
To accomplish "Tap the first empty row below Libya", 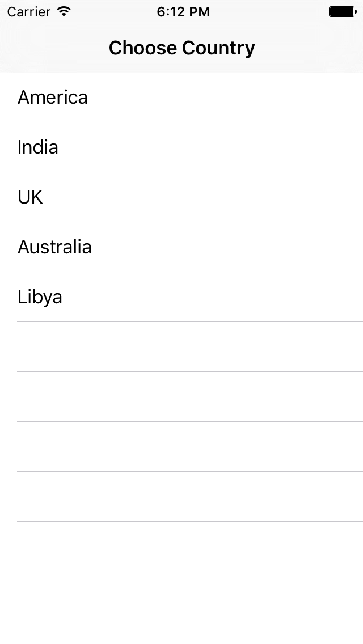I will (x=181, y=346).
